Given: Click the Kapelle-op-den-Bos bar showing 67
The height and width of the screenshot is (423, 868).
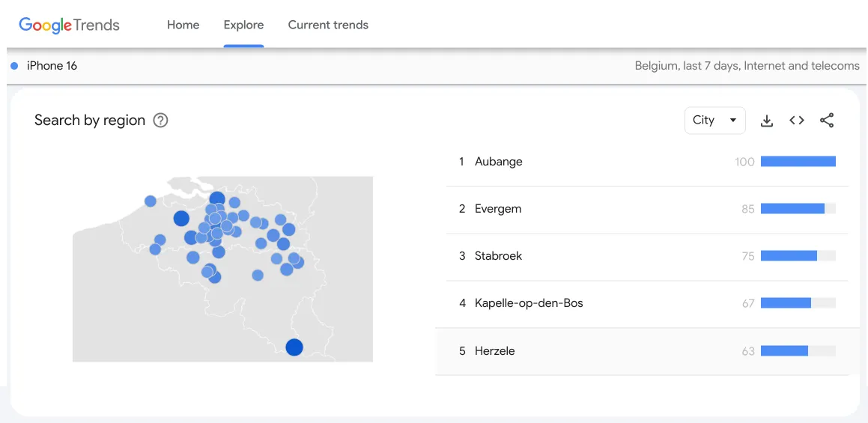Looking at the screenshot, I should [x=798, y=303].
